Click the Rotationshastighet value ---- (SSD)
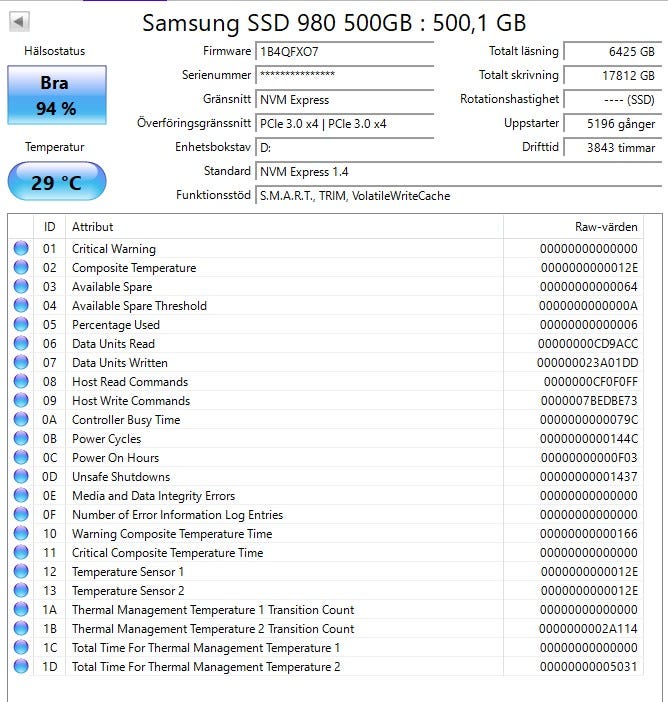Screen dimensions: 668x702 click(612, 99)
